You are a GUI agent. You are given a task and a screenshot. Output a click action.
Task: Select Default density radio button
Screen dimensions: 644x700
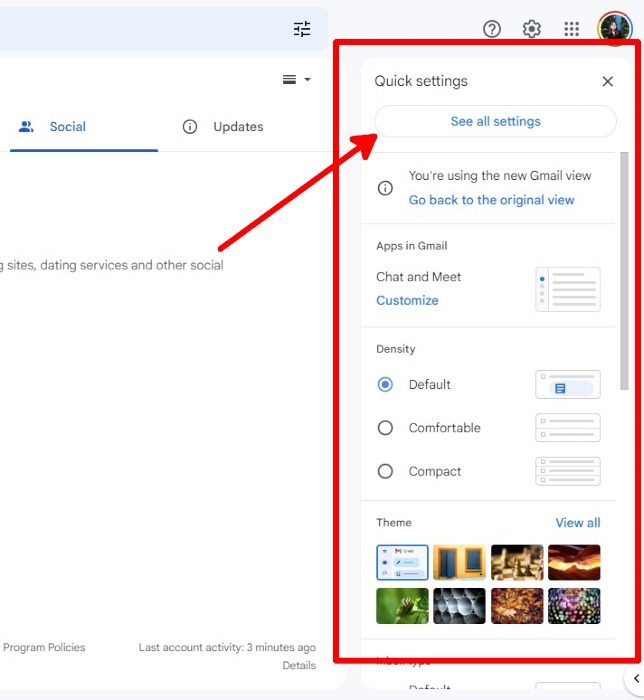[385, 384]
